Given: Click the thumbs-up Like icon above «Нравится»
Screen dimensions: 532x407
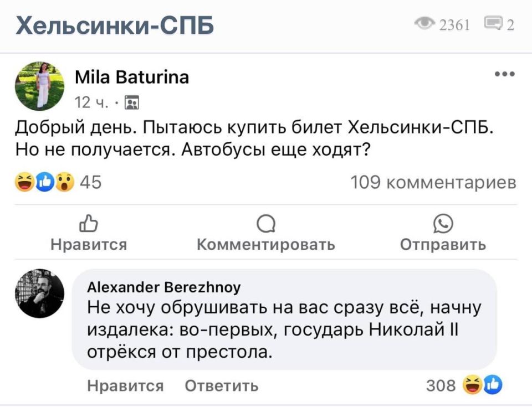Looking at the screenshot, I should (x=89, y=223).
